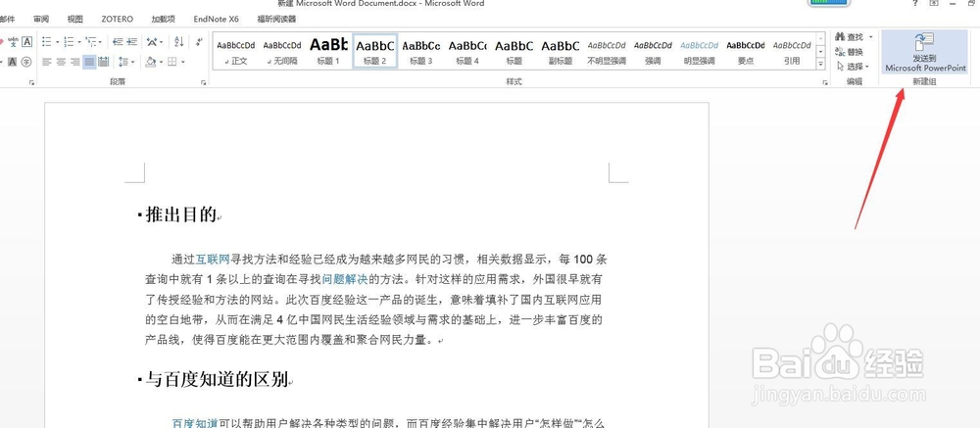Click 查找 to find text
980x428 pixels.
tap(850, 37)
